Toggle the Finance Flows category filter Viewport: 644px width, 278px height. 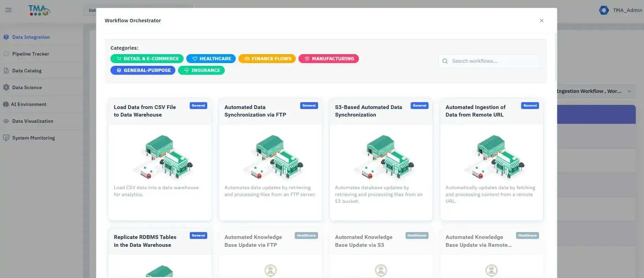pos(267,59)
